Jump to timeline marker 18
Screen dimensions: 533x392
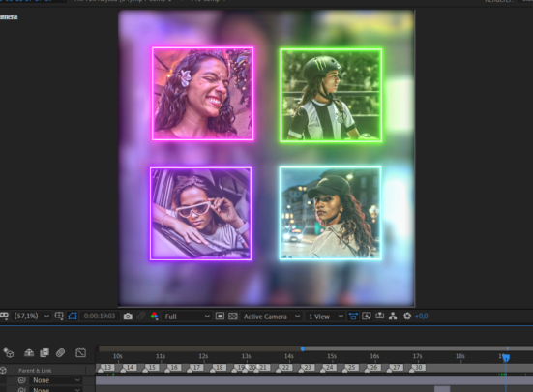pyautogui.click(x=218, y=368)
